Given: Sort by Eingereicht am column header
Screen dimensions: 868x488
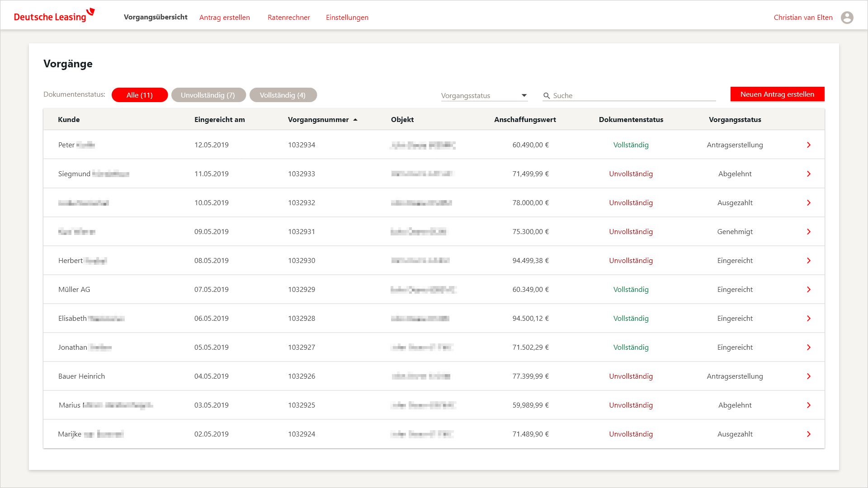Looking at the screenshot, I should click(219, 120).
